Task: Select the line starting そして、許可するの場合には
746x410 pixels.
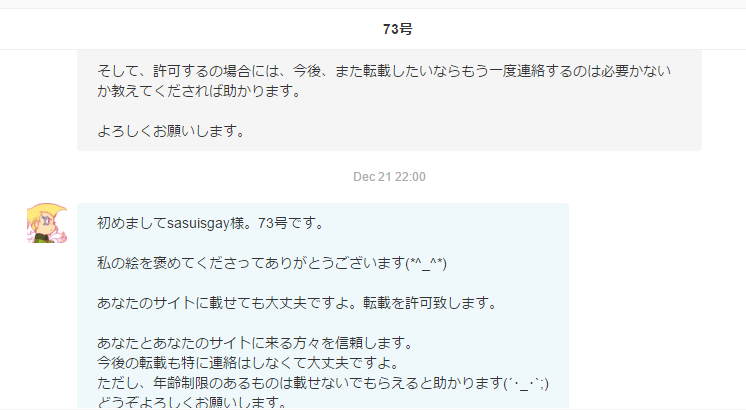Action: (x=384, y=71)
